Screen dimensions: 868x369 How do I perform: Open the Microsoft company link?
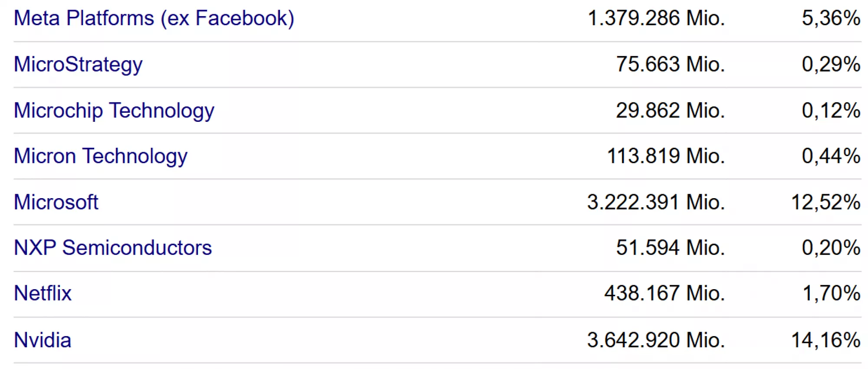click(56, 202)
